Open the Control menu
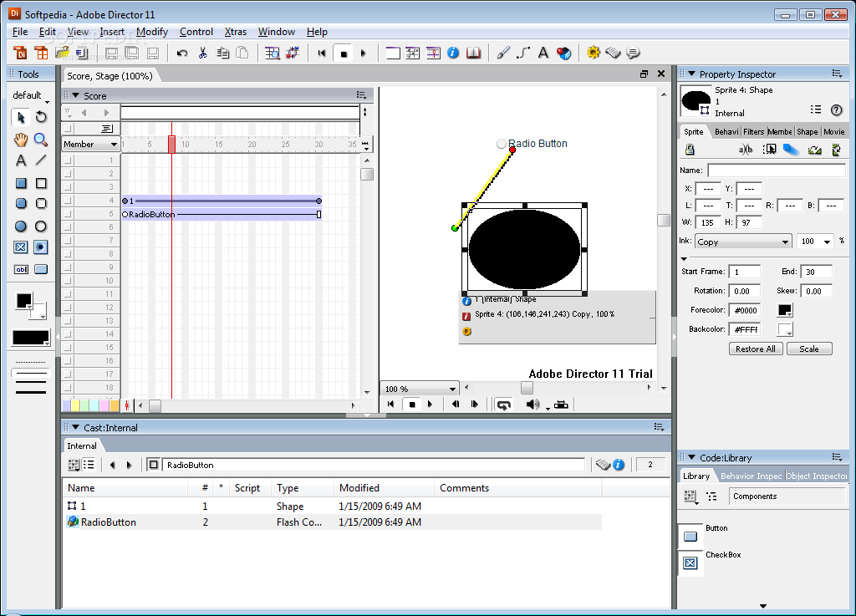This screenshot has height=616, width=856. (196, 32)
